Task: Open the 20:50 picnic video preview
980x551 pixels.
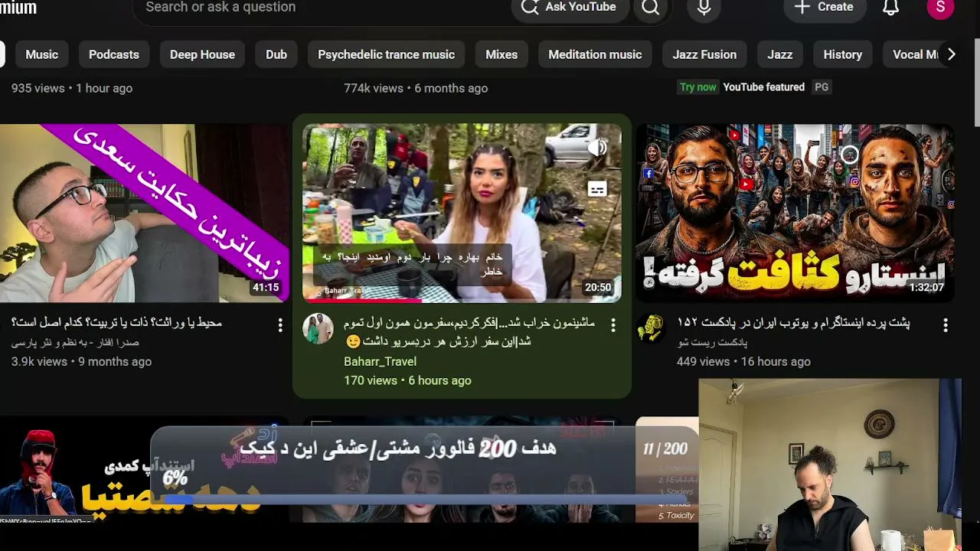Action: [x=462, y=213]
